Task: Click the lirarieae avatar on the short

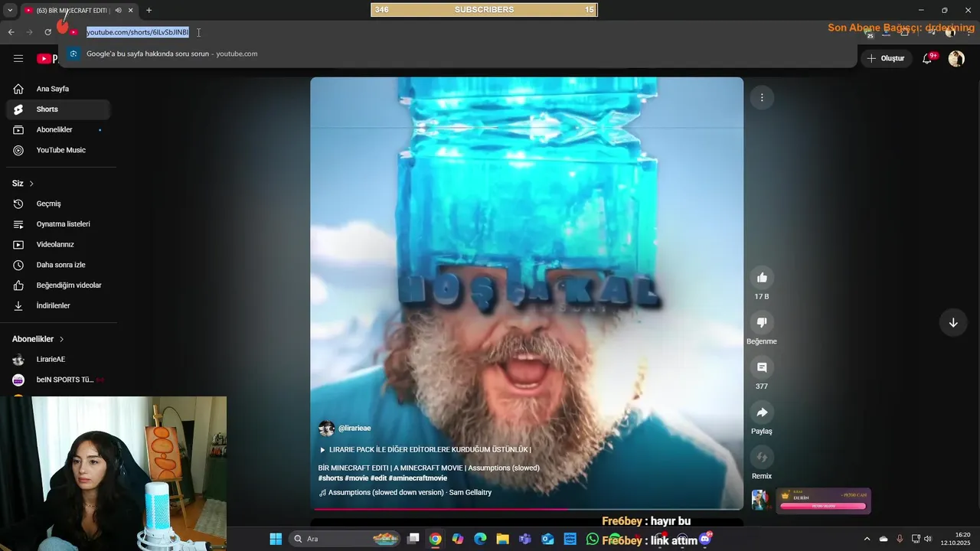Action: 327,429
